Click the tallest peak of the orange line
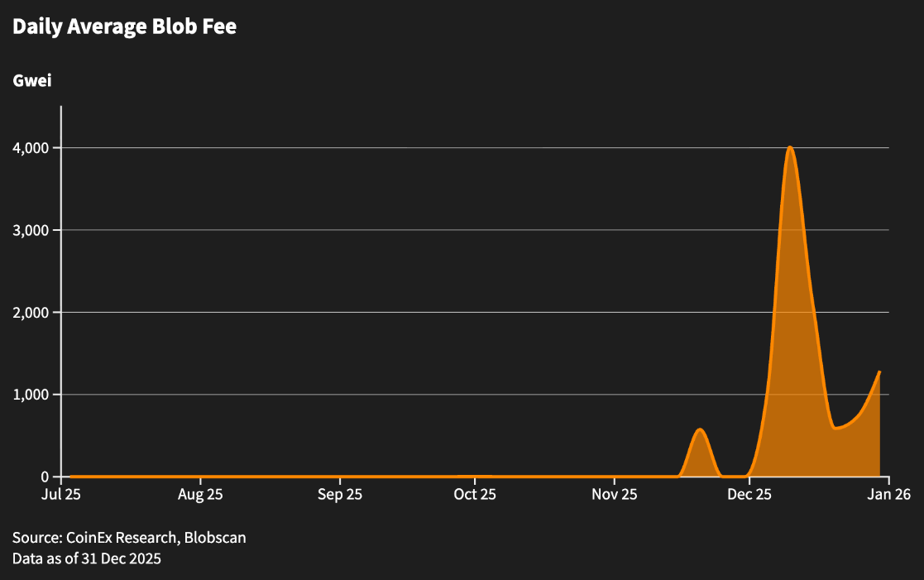The height and width of the screenshot is (580, 924). [790, 147]
